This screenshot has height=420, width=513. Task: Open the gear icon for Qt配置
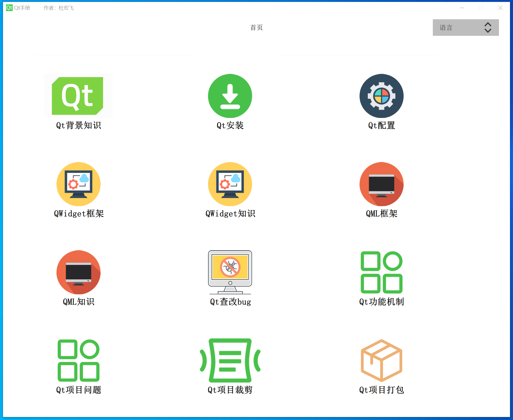click(382, 96)
